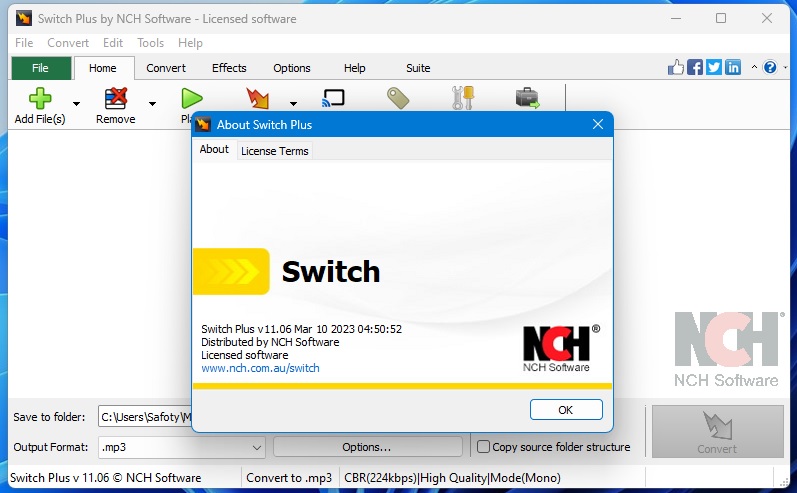Click the tag editor icon

tap(397, 99)
